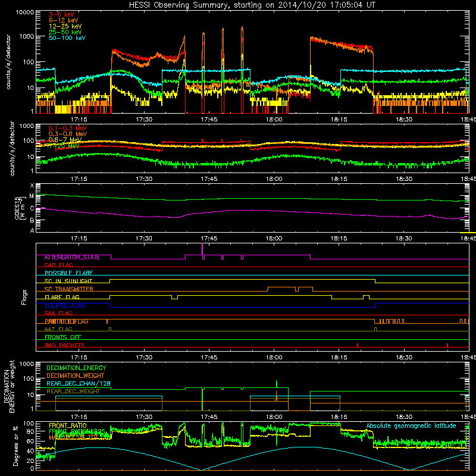Select the 0.3-0.8 MeV legend label

68,134
